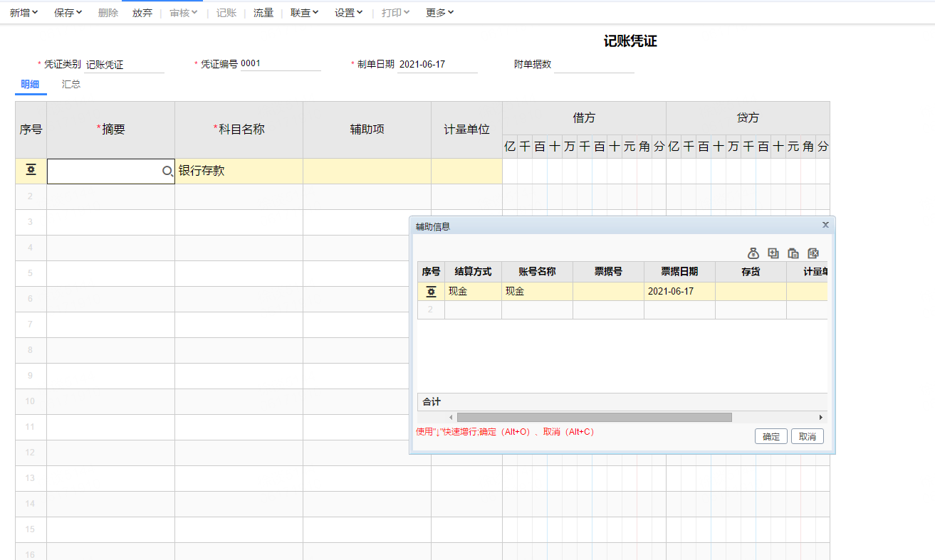This screenshot has height=560, width=935.
Task: Click the 票据日期 cell 2021-06-17
Action: coord(679,292)
